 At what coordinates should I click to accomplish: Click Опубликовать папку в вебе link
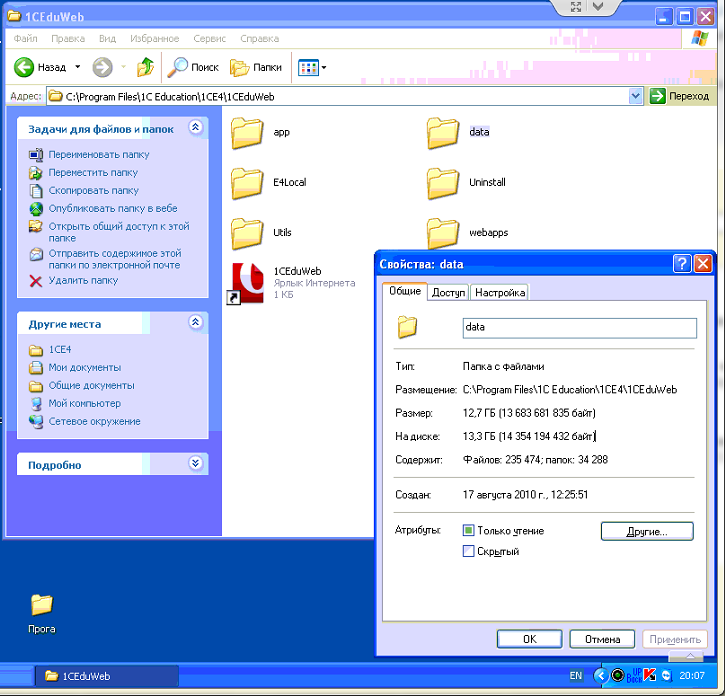pos(113,209)
